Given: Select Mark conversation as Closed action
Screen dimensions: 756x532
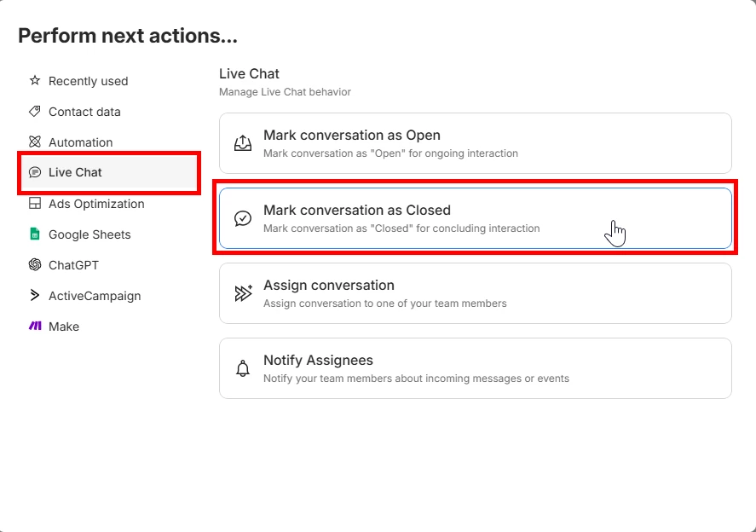Looking at the screenshot, I should [x=475, y=218].
